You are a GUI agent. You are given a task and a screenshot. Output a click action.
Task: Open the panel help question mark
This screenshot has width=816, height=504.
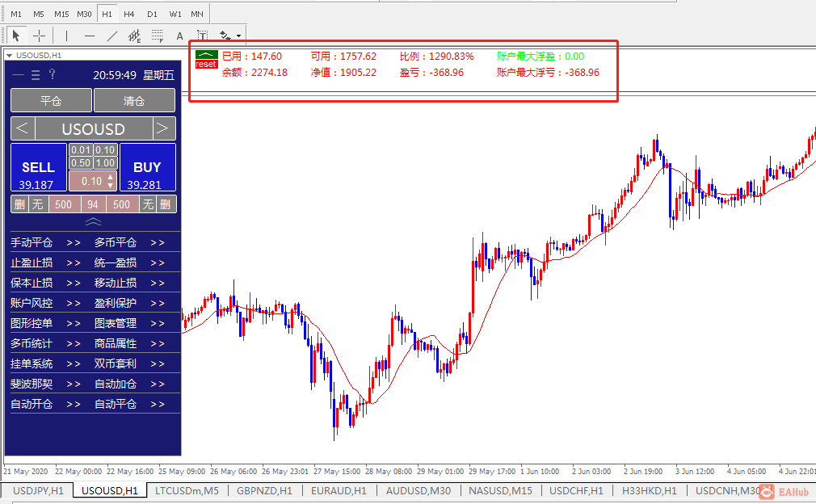[x=52, y=74]
